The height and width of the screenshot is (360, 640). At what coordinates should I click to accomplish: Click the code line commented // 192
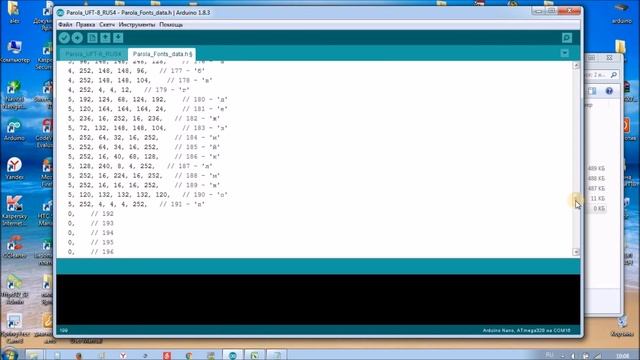[91, 214]
